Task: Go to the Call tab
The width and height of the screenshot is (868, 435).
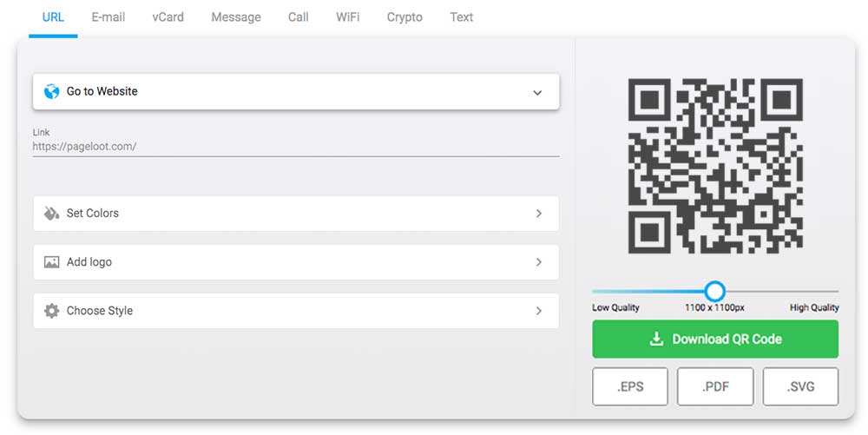Action: [298, 17]
